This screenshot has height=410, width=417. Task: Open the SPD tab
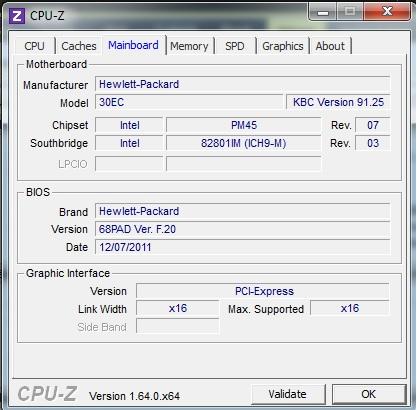tap(235, 46)
